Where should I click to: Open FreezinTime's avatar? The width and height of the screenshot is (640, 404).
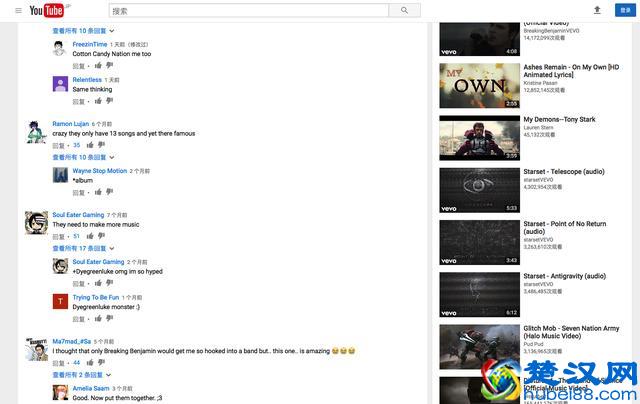60,49
